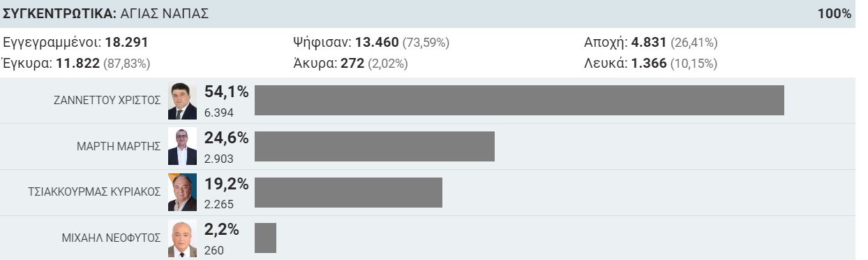Click the Εγγεγραμμένοι 18.291 statistic

click(76, 43)
